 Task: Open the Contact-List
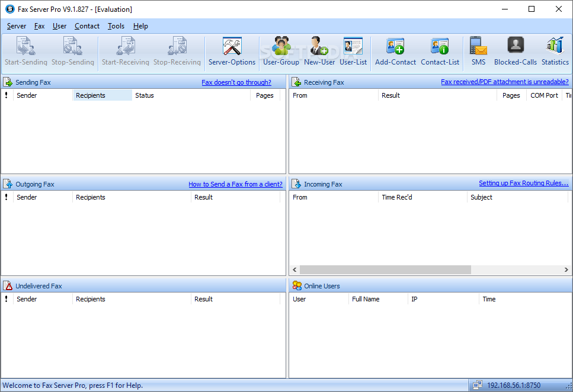(x=440, y=51)
